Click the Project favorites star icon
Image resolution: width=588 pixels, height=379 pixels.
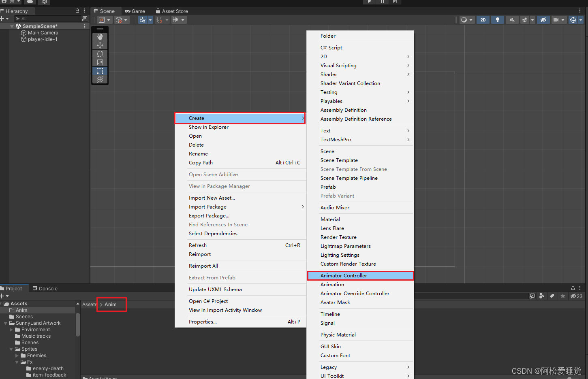(x=563, y=296)
